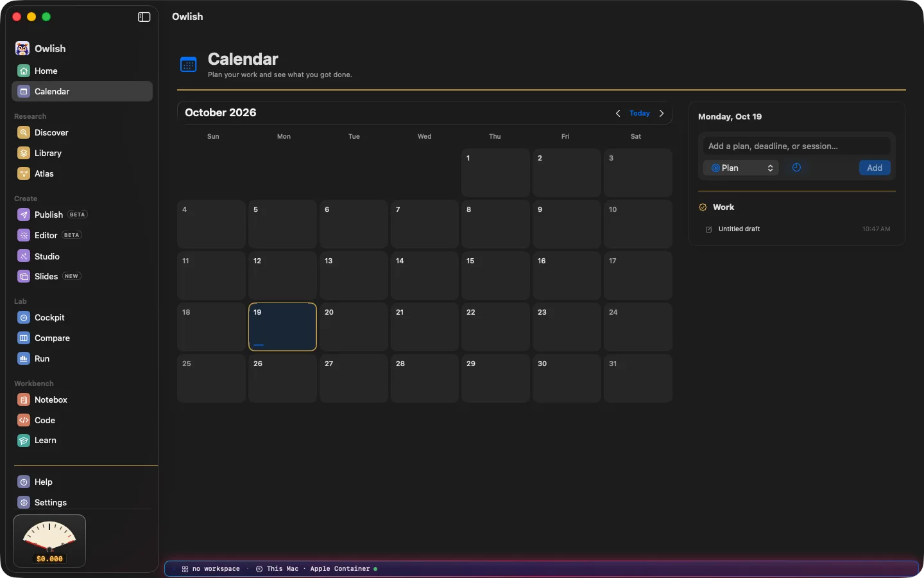The width and height of the screenshot is (924, 578).
Task: Click the cost gauge showing $0.000
Action: click(x=49, y=541)
